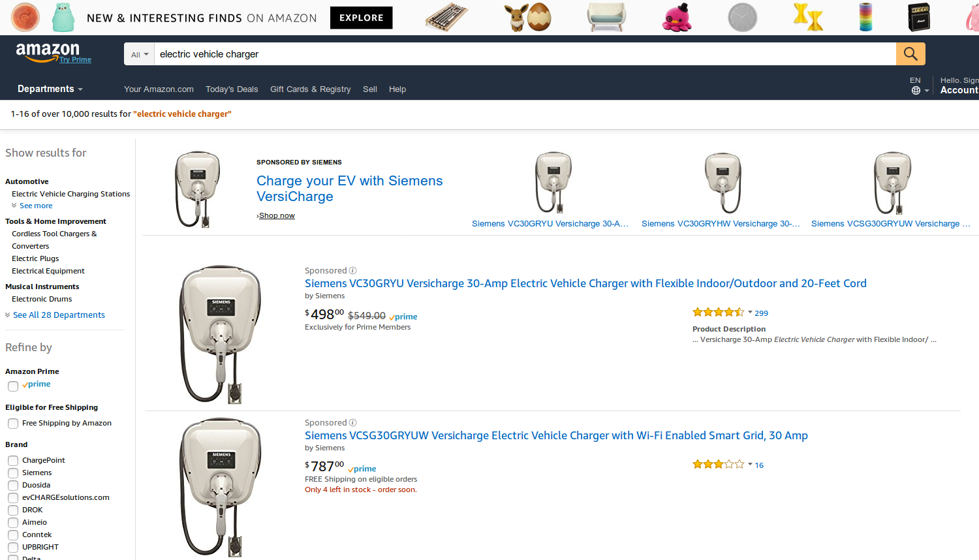The image size is (979, 560).
Task: Tick the ChargePoint brand checkbox
Action: point(13,461)
